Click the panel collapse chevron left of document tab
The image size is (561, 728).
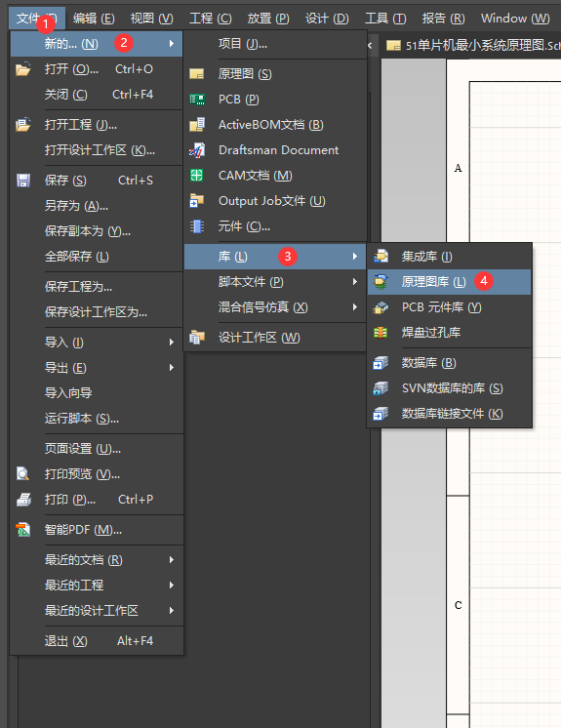(x=370, y=46)
